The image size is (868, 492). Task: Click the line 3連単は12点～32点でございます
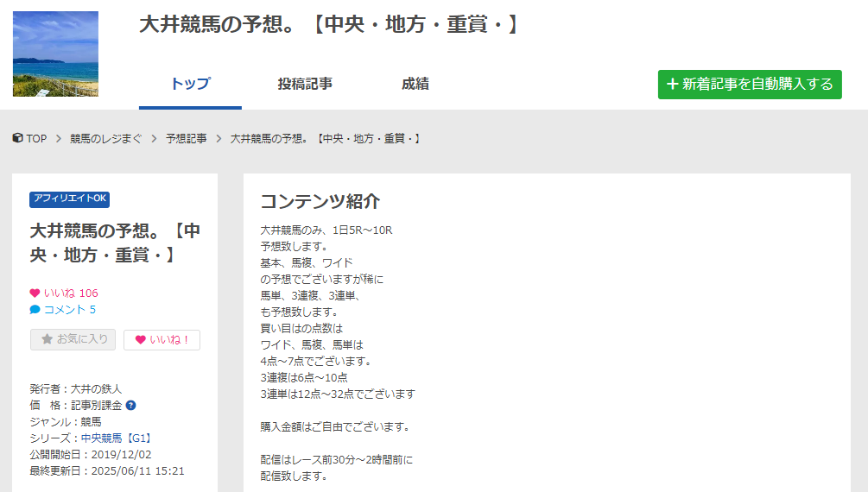338,394
